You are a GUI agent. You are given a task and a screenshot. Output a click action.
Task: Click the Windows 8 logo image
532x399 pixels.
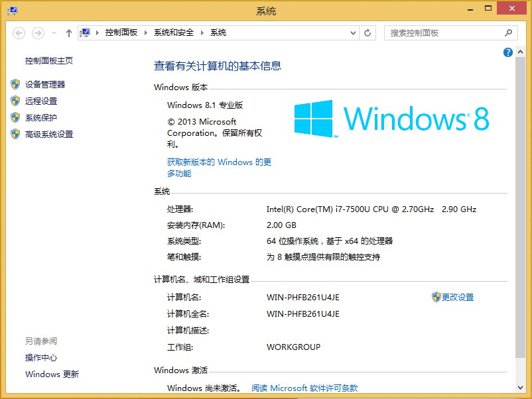pos(392,119)
